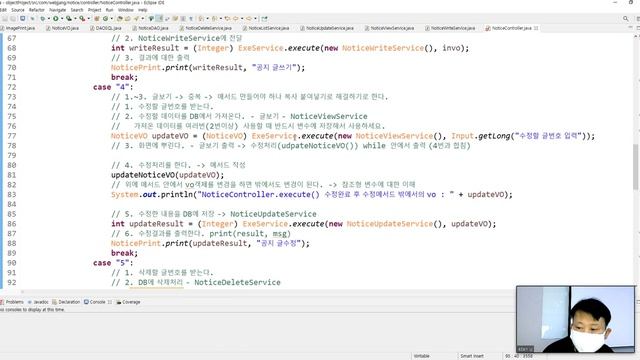The height and width of the screenshot is (360, 640).
Task: Open the Search icon dropdown arrow
Action: coord(143,18)
